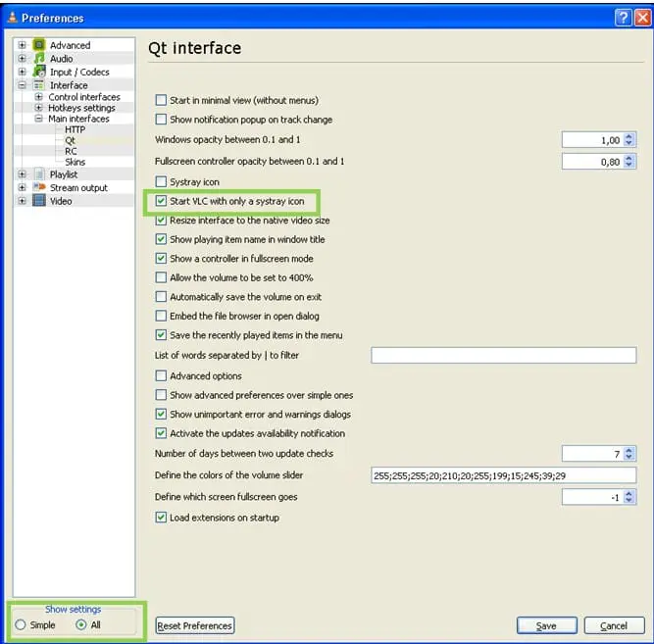This screenshot has width=654, height=644.
Task: Click the Input / Codecs category icon
Action: click(x=39, y=72)
